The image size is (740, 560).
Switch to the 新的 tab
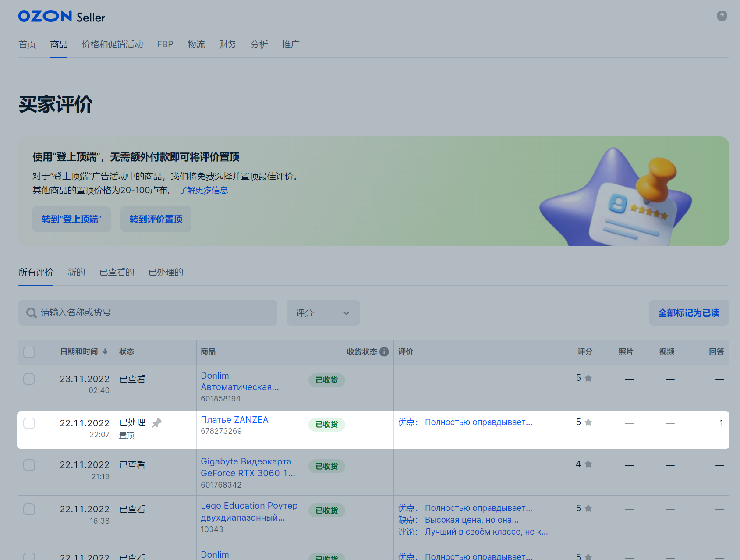(x=76, y=272)
